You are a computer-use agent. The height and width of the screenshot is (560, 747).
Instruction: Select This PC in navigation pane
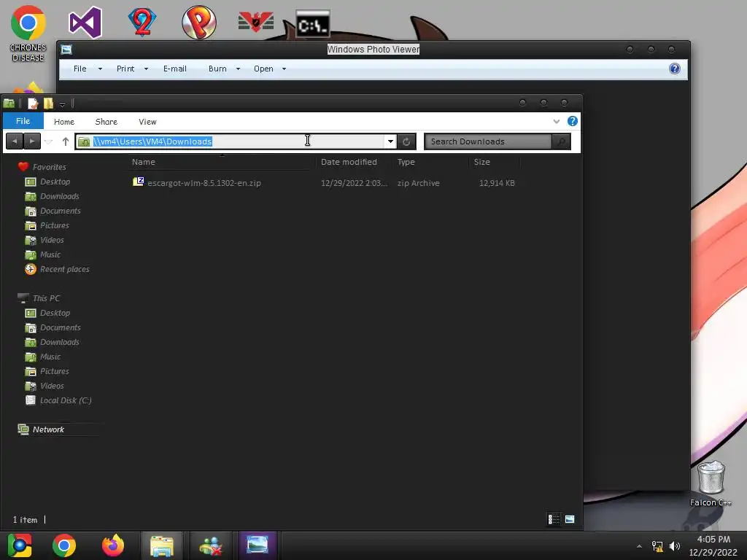[46, 298]
